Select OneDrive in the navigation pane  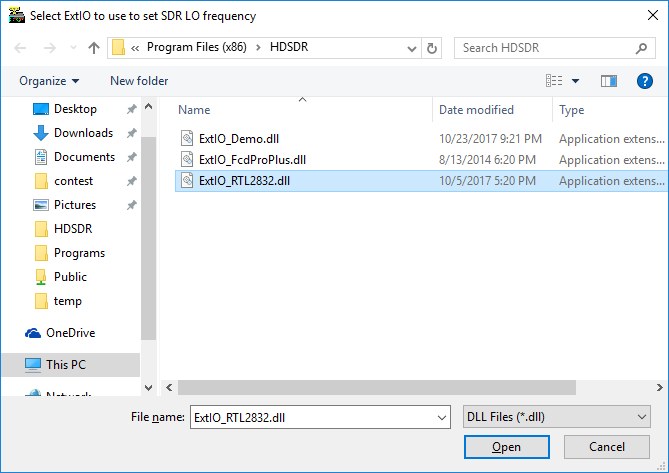click(x=70, y=333)
